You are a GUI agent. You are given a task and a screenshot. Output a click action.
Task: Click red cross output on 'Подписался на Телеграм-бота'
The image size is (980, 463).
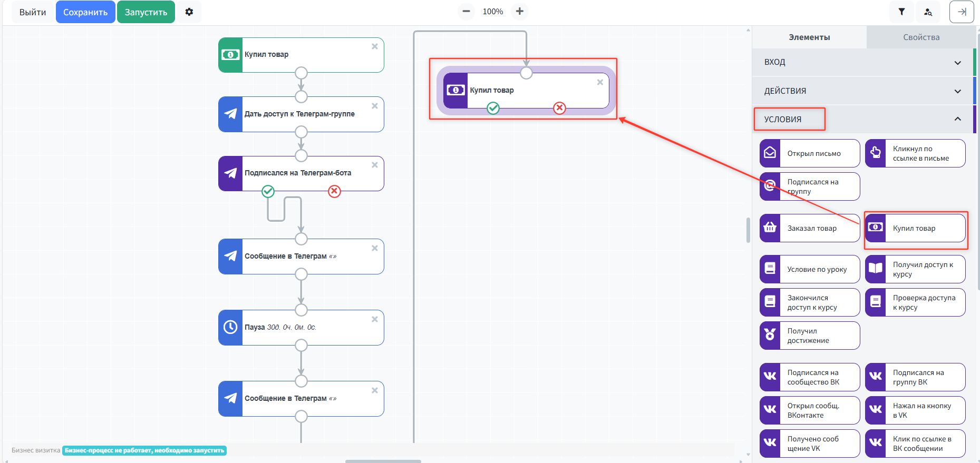[x=334, y=191]
